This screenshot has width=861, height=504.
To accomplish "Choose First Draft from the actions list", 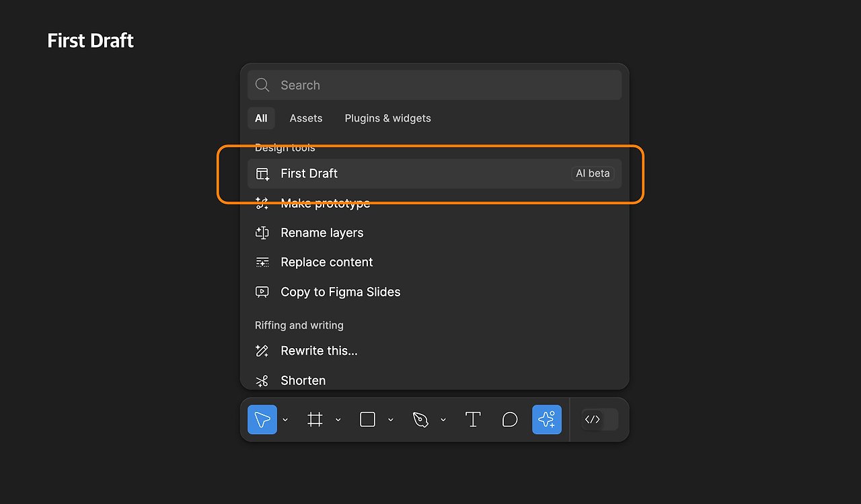I will click(435, 173).
